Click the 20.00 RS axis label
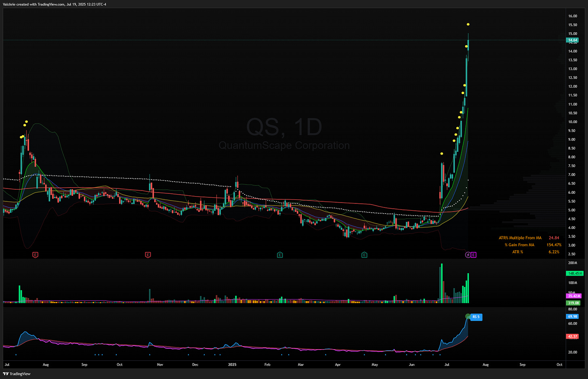 point(572,352)
